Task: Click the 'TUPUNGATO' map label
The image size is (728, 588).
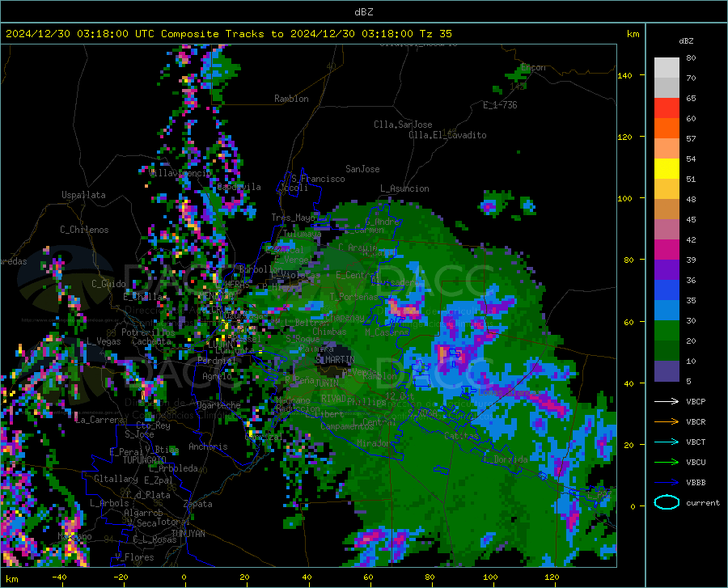Action: point(145,460)
